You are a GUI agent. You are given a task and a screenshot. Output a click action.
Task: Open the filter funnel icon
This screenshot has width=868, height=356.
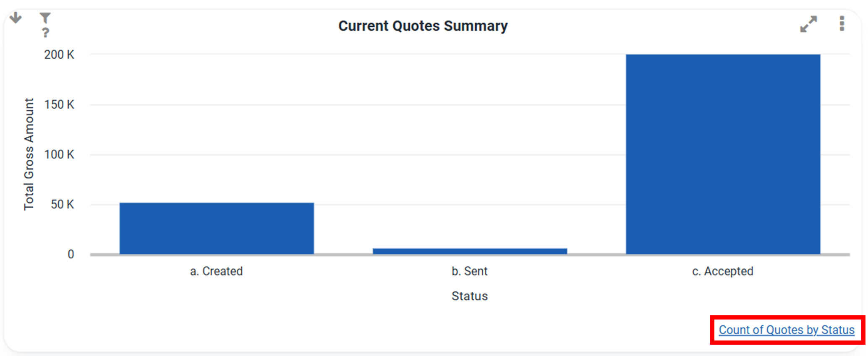[x=45, y=18]
